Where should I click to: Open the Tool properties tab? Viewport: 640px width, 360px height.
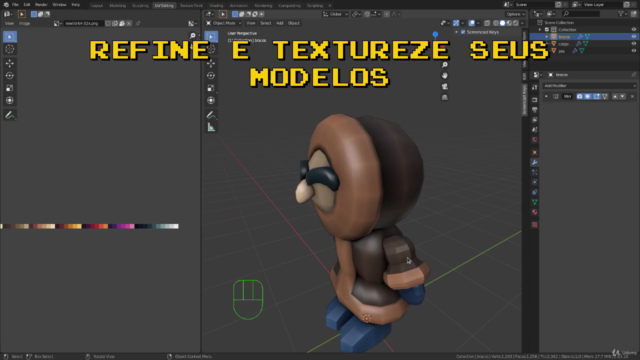click(x=535, y=87)
